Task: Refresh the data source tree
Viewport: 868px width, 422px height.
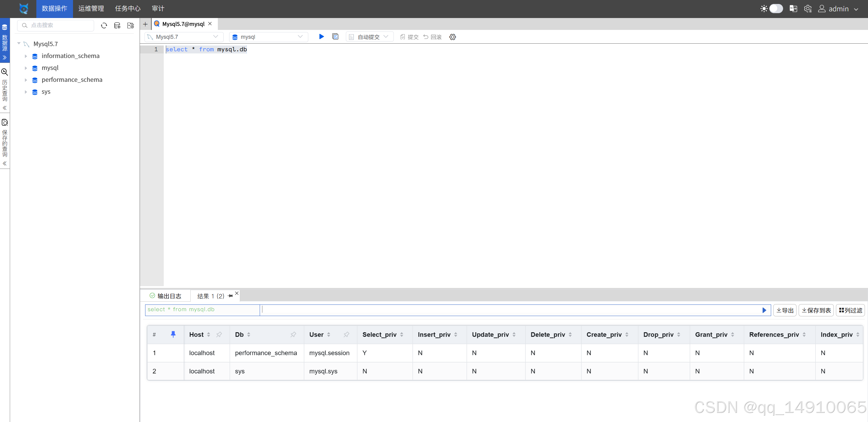Action: point(104,26)
